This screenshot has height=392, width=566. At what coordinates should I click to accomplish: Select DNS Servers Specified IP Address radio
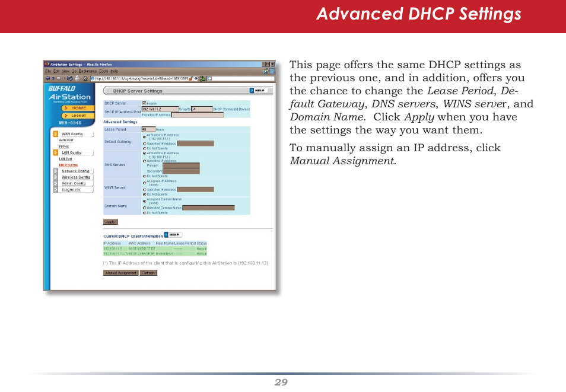tap(144, 161)
